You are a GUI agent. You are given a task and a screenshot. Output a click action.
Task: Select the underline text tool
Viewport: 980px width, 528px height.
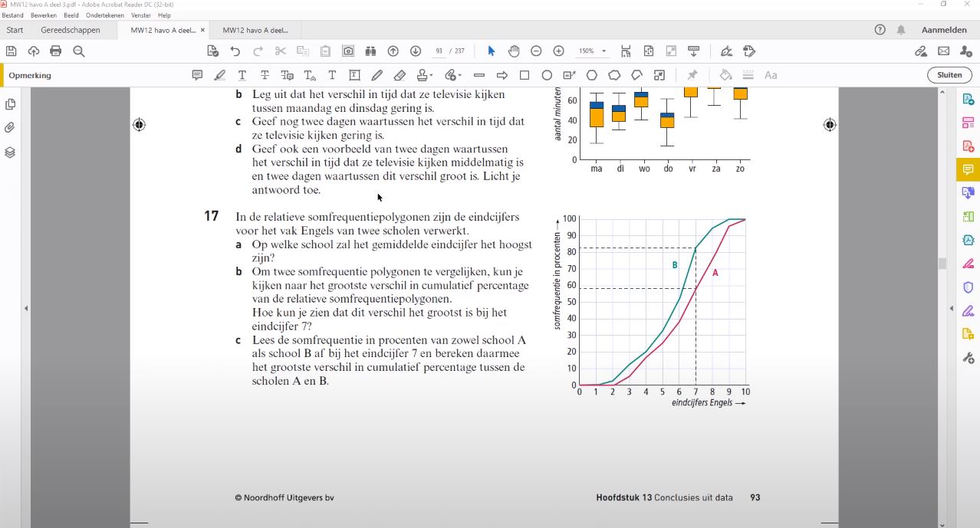point(242,75)
